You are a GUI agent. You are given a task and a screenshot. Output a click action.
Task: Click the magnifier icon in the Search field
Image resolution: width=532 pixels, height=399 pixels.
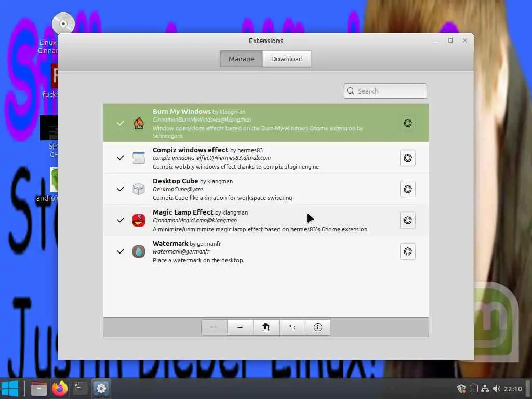[x=351, y=91]
